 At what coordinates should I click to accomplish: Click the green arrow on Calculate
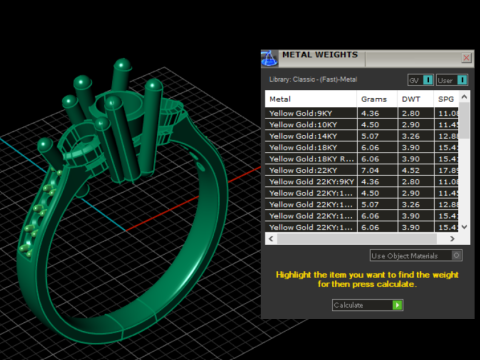(x=397, y=305)
